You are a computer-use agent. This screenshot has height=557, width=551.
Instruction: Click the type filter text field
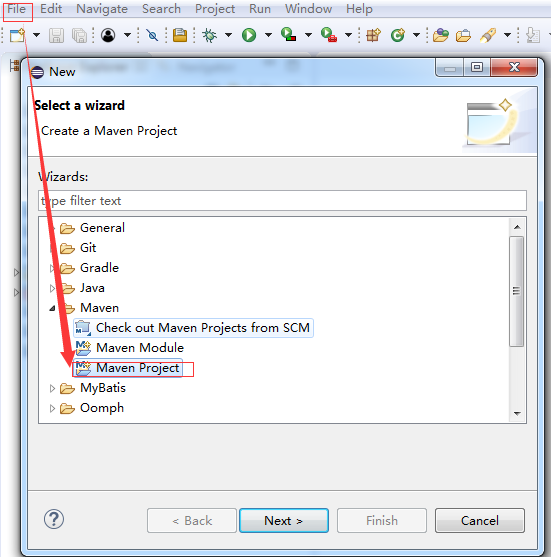(282, 201)
